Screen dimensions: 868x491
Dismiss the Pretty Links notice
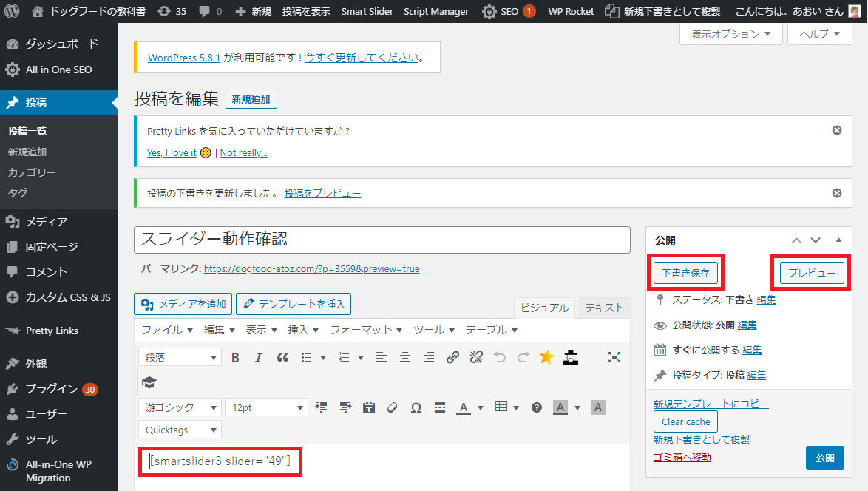837,130
